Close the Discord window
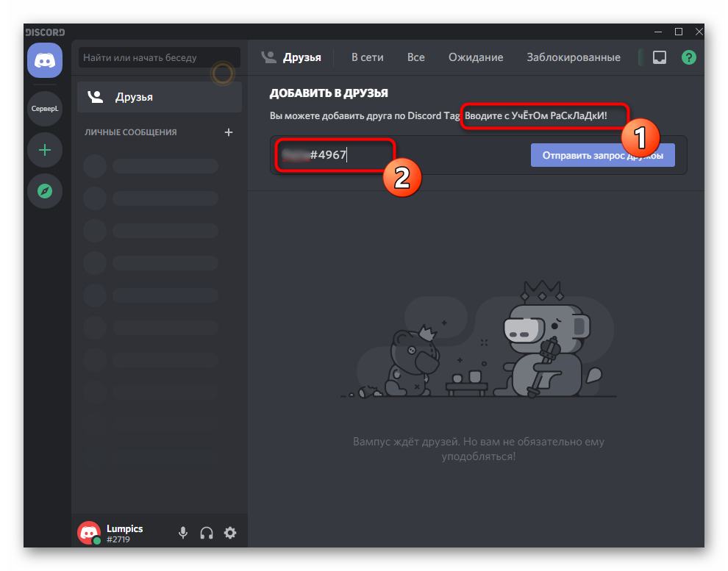This screenshot has width=728, height=571. pos(699,32)
